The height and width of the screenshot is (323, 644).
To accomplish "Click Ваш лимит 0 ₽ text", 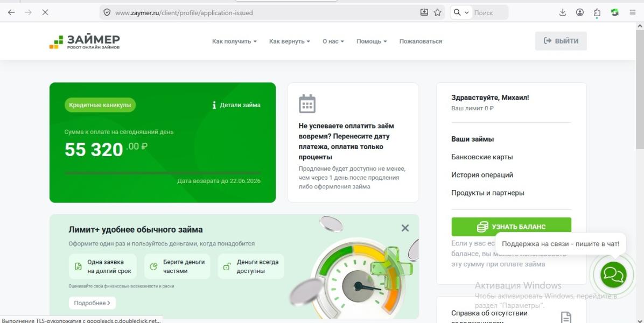I will [472, 108].
